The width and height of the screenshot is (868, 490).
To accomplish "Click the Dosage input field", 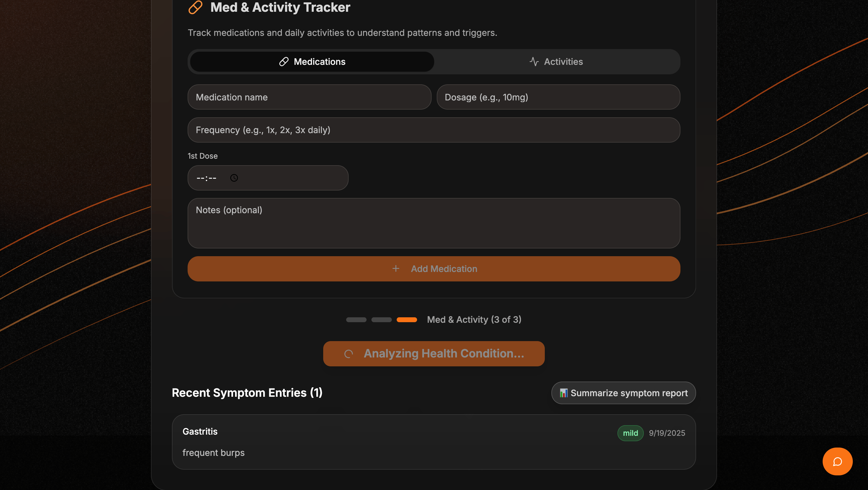I will pyautogui.click(x=558, y=97).
